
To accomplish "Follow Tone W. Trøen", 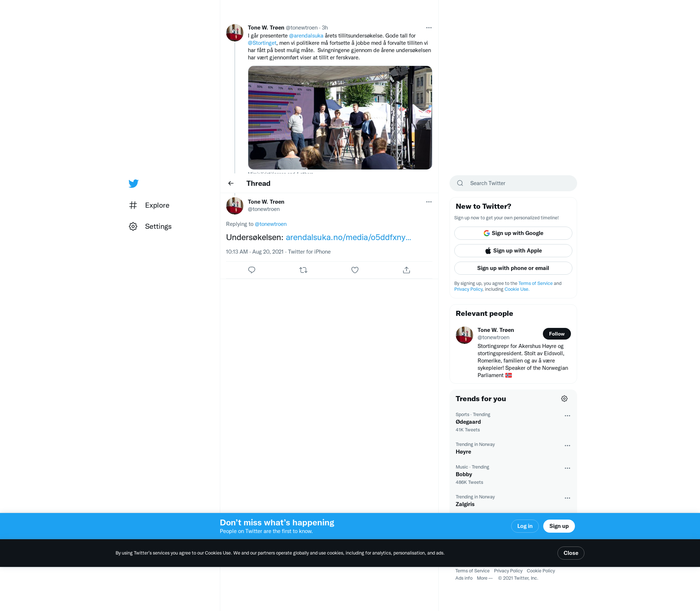I will coord(557,334).
